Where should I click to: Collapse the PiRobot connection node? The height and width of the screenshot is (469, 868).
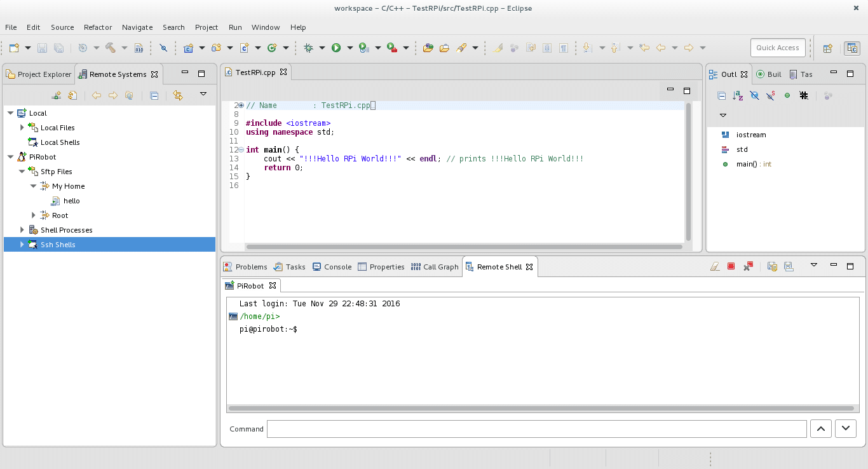click(10, 157)
